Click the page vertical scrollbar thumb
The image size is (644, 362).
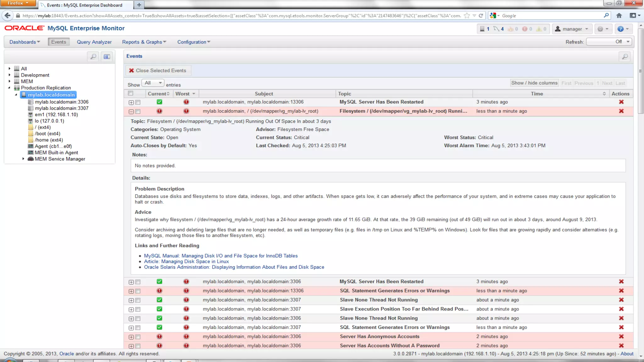point(641,71)
